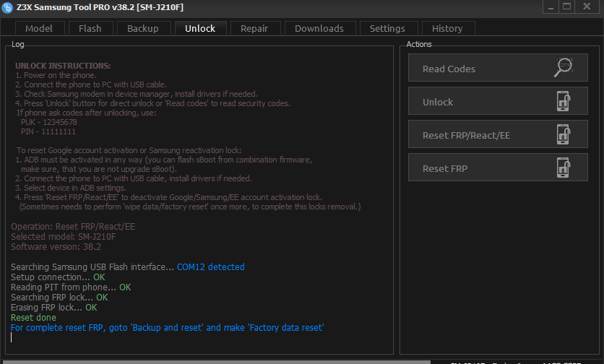Maximize the Z3X Samsung Tool window
The height and width of the screenshot is (364, 604).
(567, 7)
